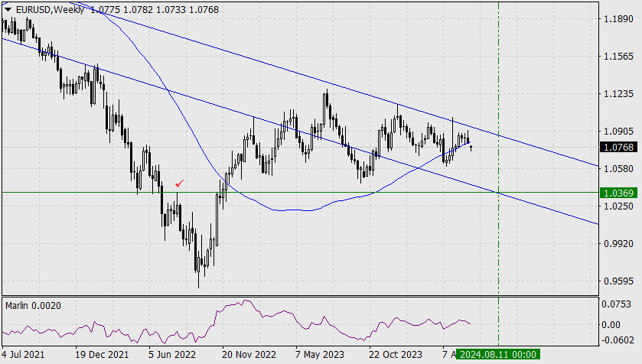Select the current price label 1.0768
Screen dimensions: 642x364
pos(619,148)
